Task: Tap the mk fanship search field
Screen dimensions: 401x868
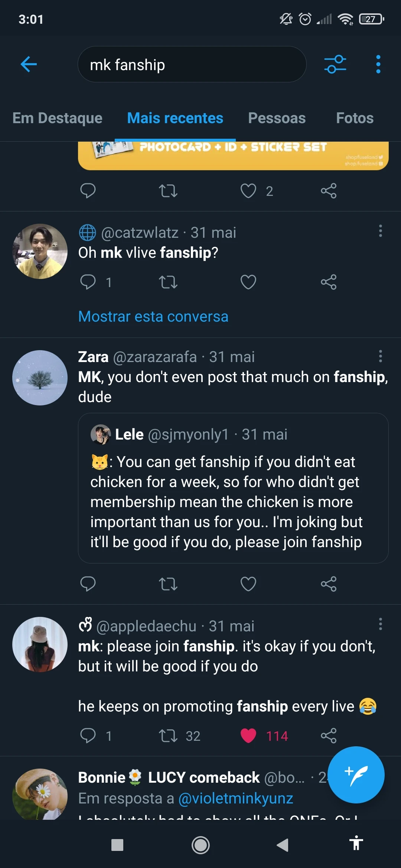Action: pos(192,64)
